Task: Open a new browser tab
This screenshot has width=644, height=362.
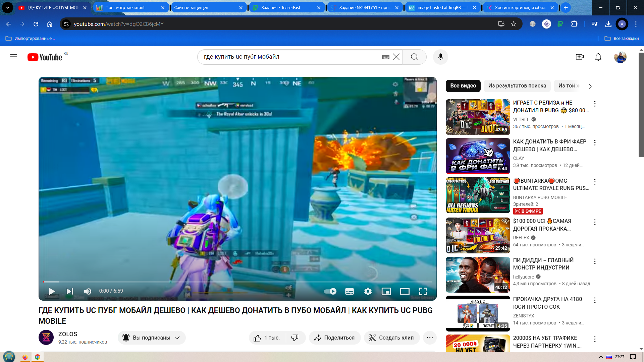Action: tap(566, 7)
